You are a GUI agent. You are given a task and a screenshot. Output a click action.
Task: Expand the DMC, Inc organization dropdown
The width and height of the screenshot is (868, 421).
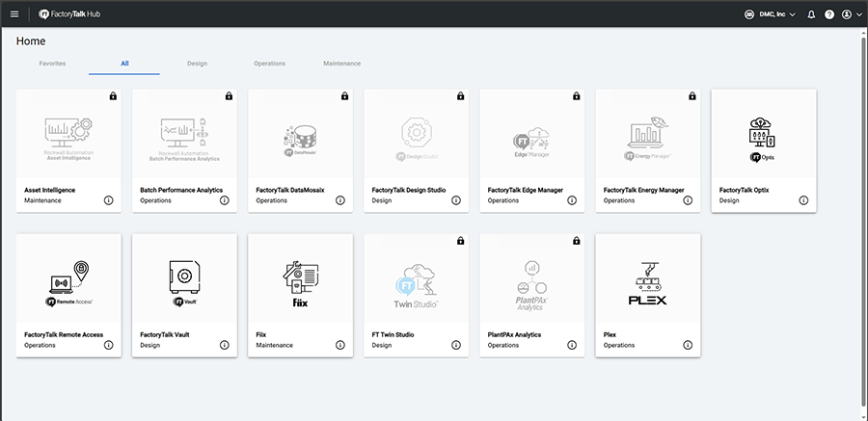(x=770, y=14)
